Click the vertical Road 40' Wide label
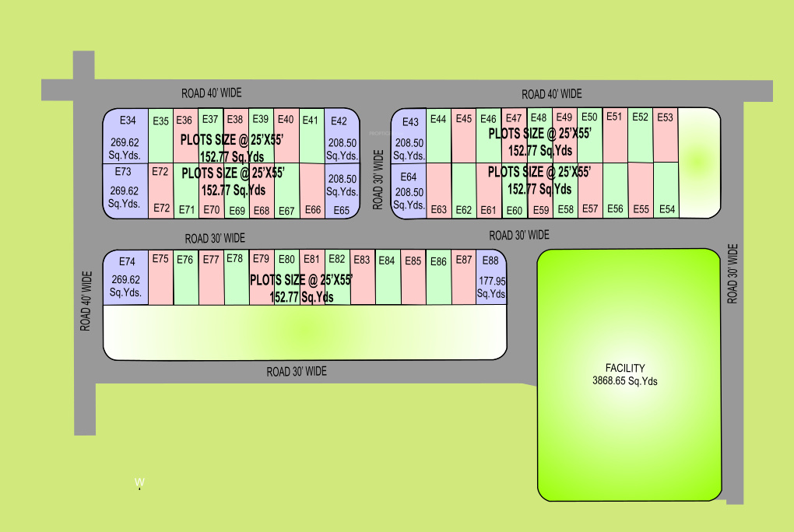 [86, 301]
